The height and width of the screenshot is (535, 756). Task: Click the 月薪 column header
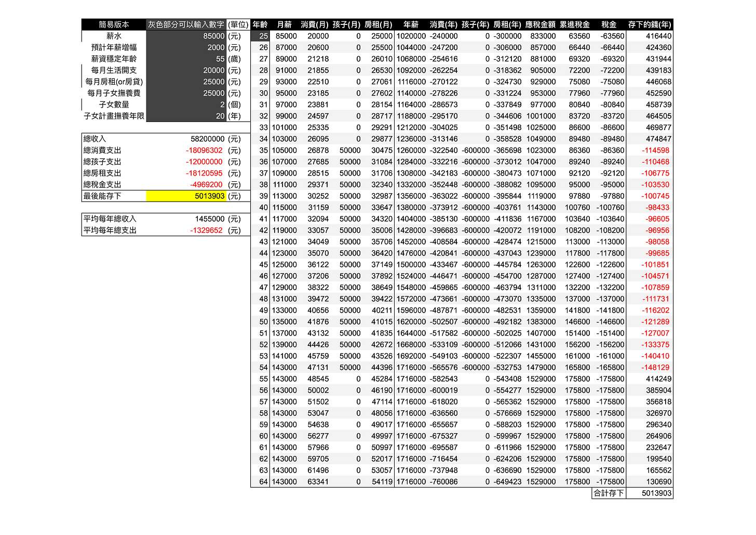pos(284,24)
